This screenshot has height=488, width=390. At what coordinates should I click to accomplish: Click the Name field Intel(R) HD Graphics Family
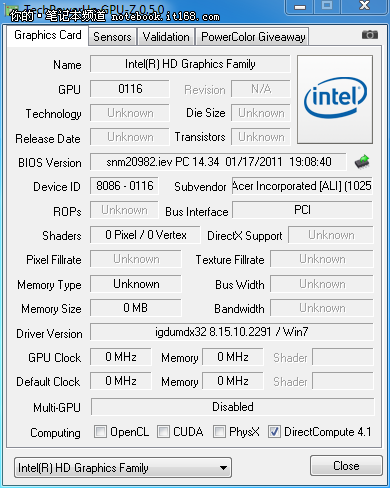tap(190, 64)
